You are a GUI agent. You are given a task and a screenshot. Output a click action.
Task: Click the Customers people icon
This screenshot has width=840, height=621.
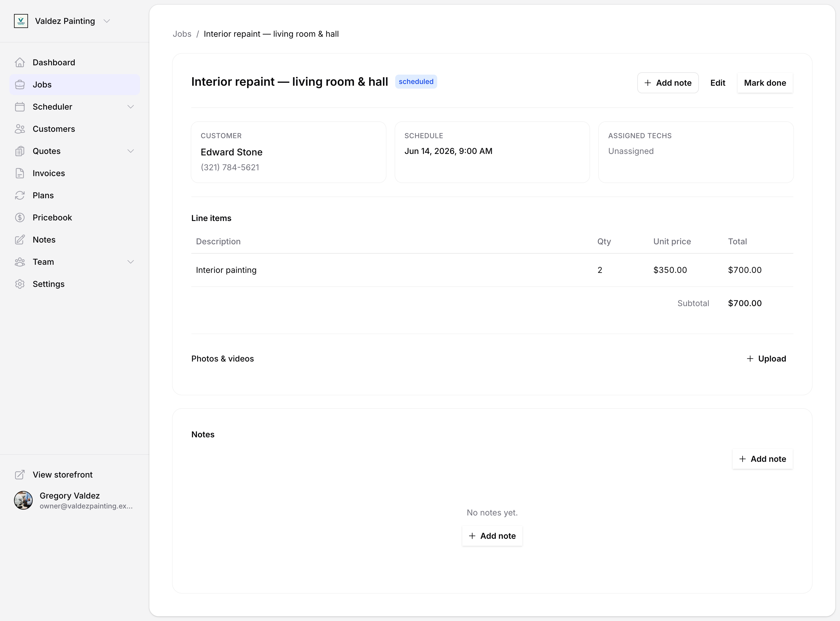pyautogui.click(x=20, y=129)
